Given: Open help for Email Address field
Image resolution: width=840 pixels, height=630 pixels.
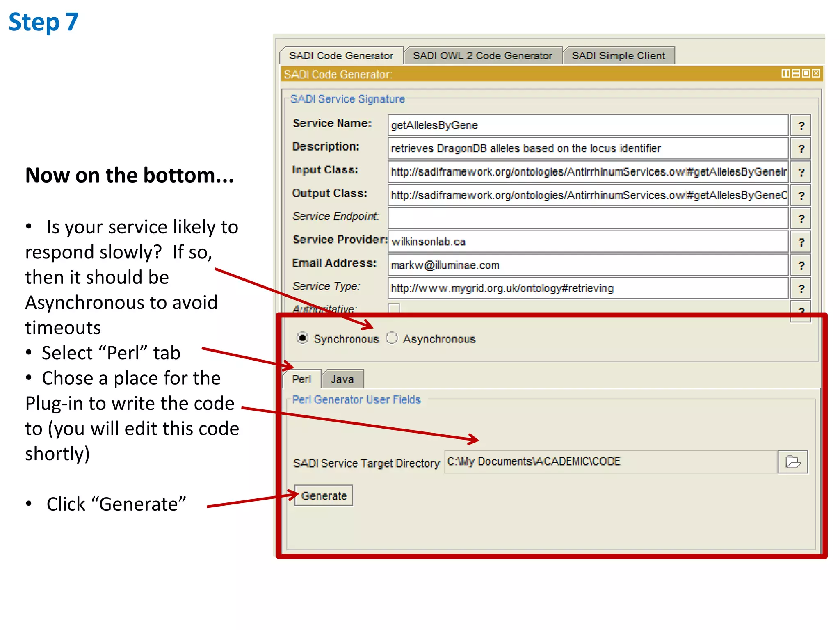Looking at the screenshot, I should point(801,265).
